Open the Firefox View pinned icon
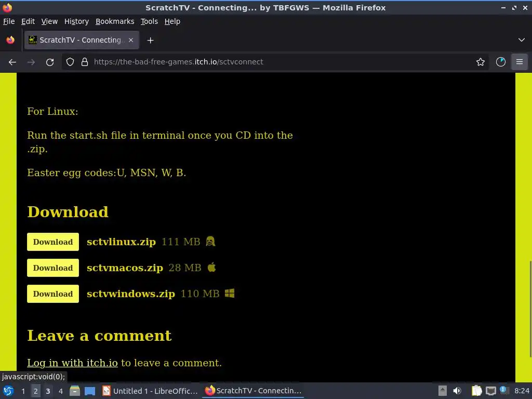Image resolution: width=532 pixels, height=399 pixels. point(10,40)
